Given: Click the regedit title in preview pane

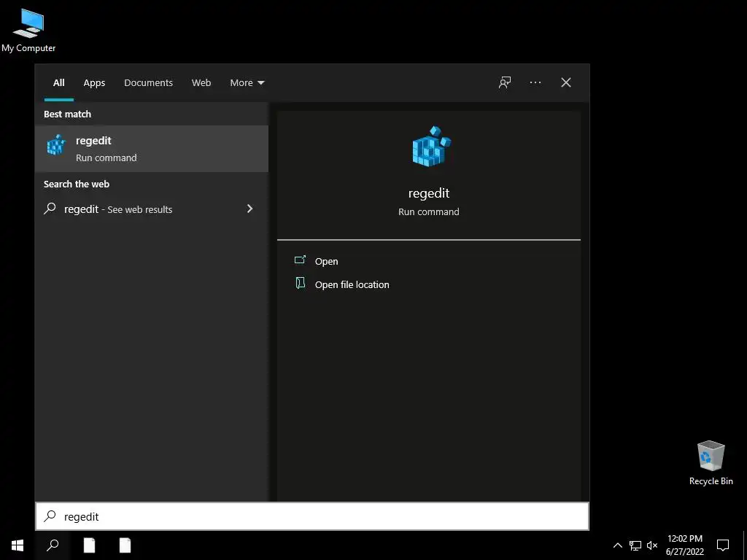Looking at the screenshot, I should click(x=429, y=192).
